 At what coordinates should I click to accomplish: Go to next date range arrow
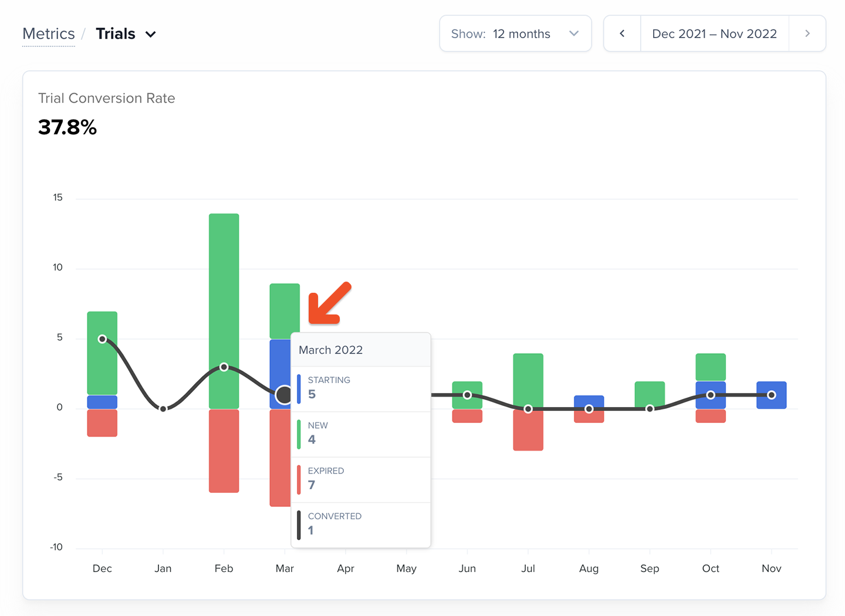click(x=807, y=33)
